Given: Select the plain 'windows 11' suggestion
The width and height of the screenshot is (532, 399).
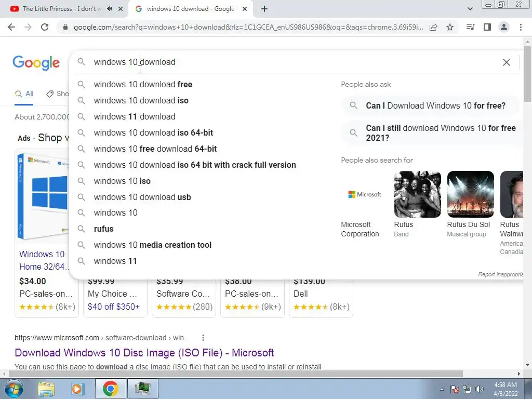Looking at the screenshot, I should [115, 261].
